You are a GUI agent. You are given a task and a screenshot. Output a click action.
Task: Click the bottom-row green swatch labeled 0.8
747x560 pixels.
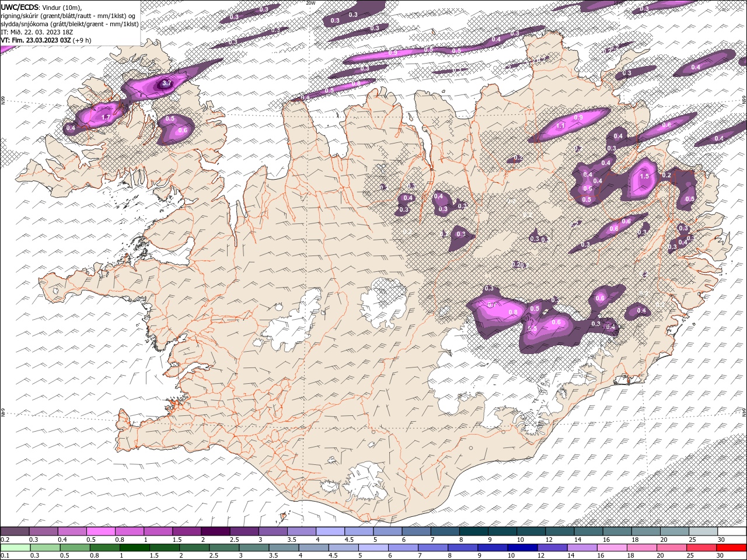coord(104,547)
